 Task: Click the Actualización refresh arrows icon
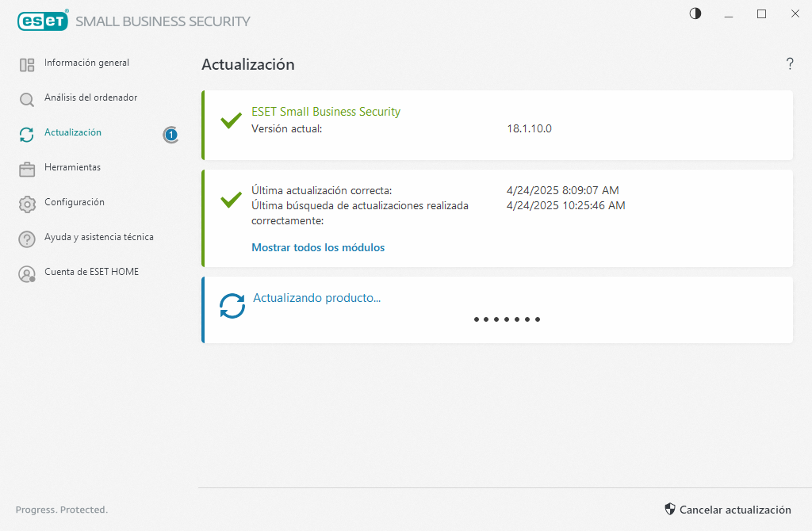26,133
